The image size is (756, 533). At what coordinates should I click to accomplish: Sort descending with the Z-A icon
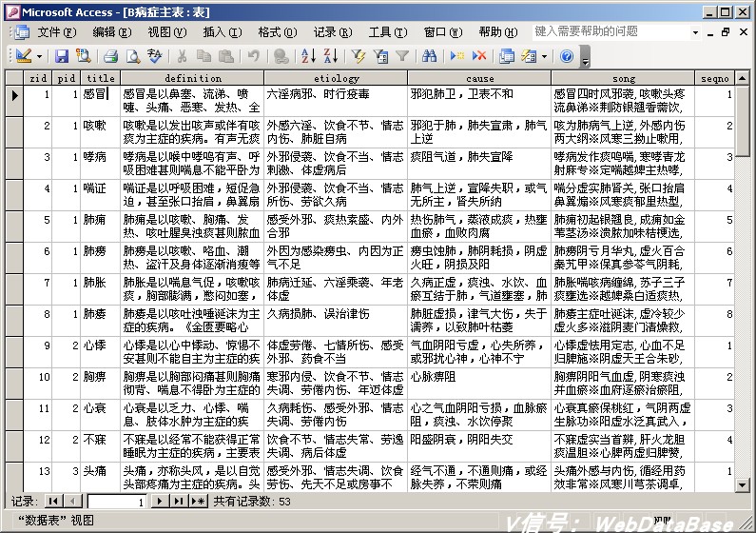coord(330,56)
